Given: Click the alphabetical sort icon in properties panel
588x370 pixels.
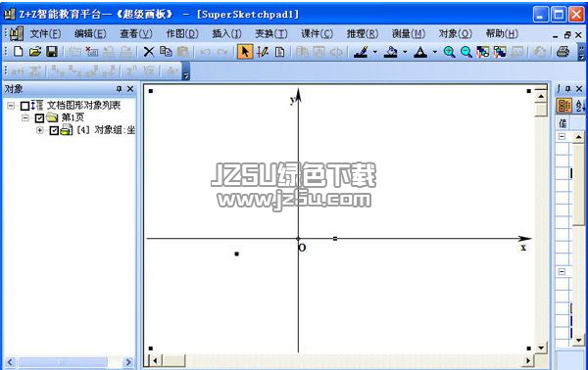Looking at the screenshot, I should [580, 106].
